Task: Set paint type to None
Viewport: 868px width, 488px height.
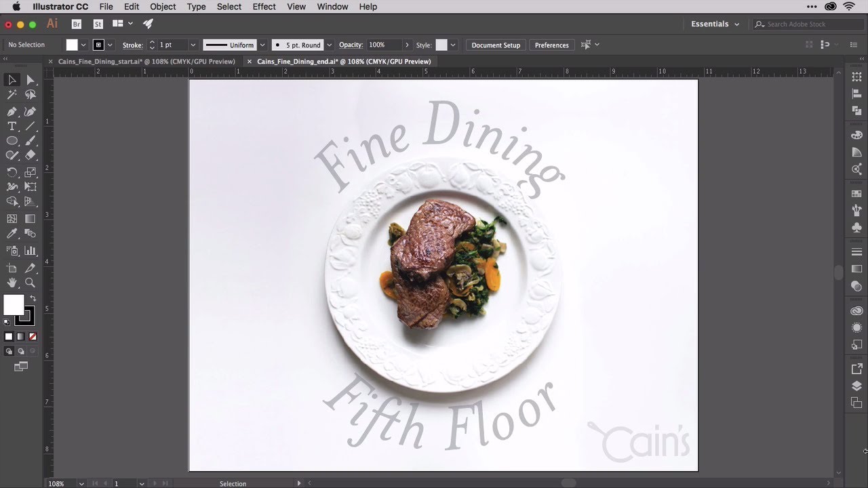Action: coord(33,337)
